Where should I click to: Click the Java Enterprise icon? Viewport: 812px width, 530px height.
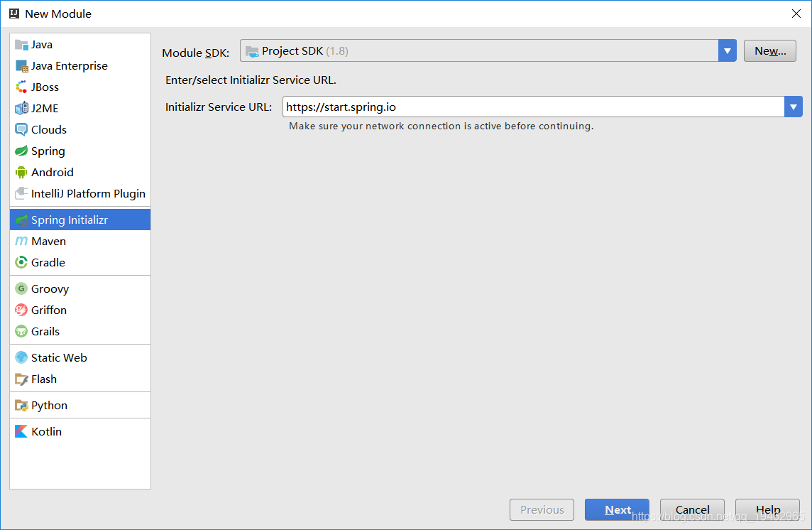tap(21, 66)
